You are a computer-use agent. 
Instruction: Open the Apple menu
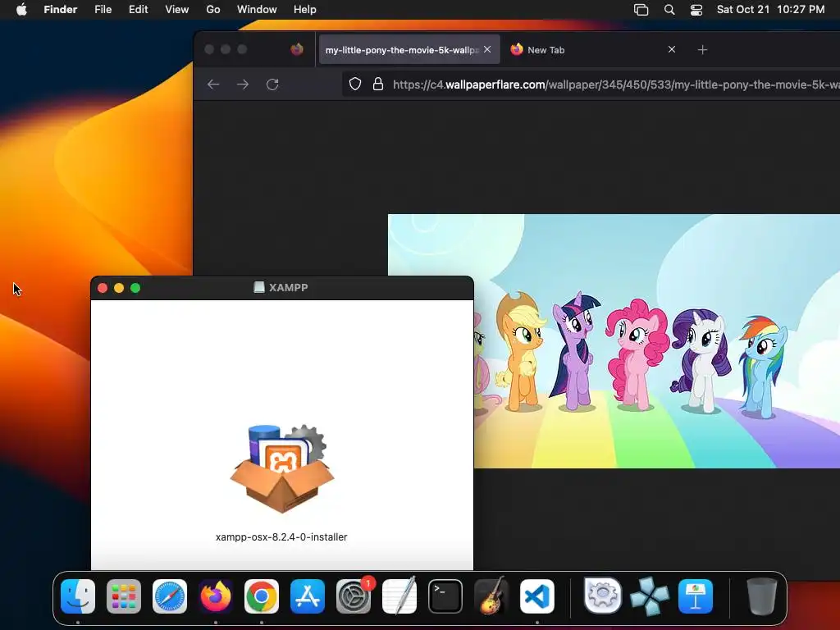pyautogui.click(x=21, y=10)
